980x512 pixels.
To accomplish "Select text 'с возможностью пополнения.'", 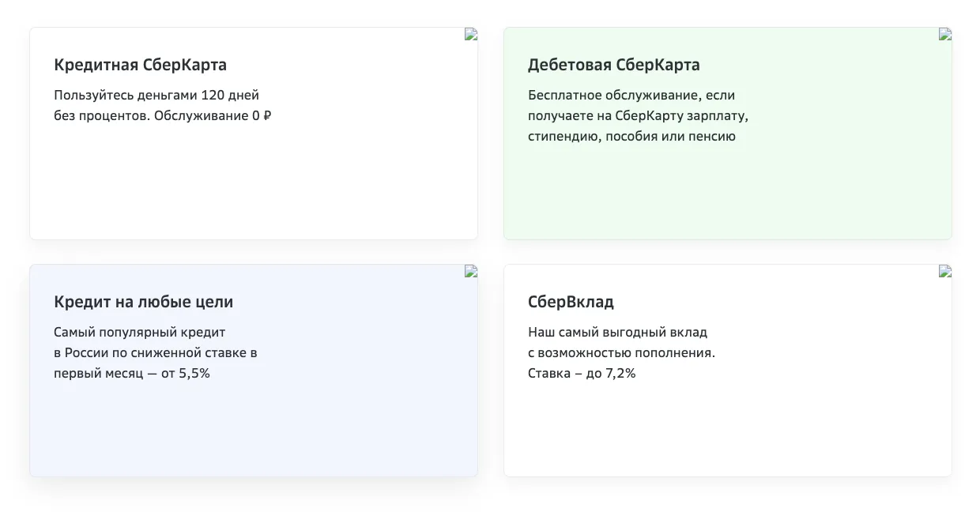I will 621,353.
